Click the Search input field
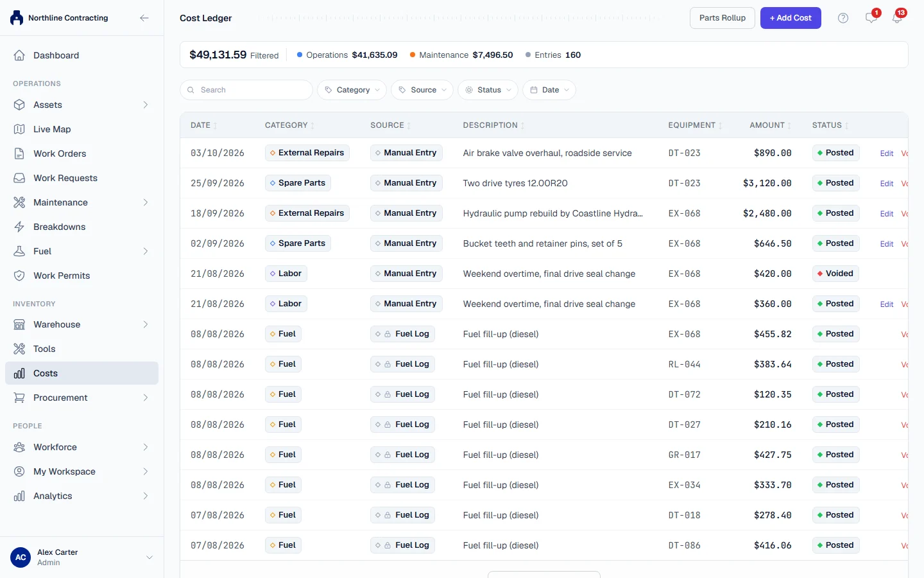Screen dimensions: 924x578 246,90
